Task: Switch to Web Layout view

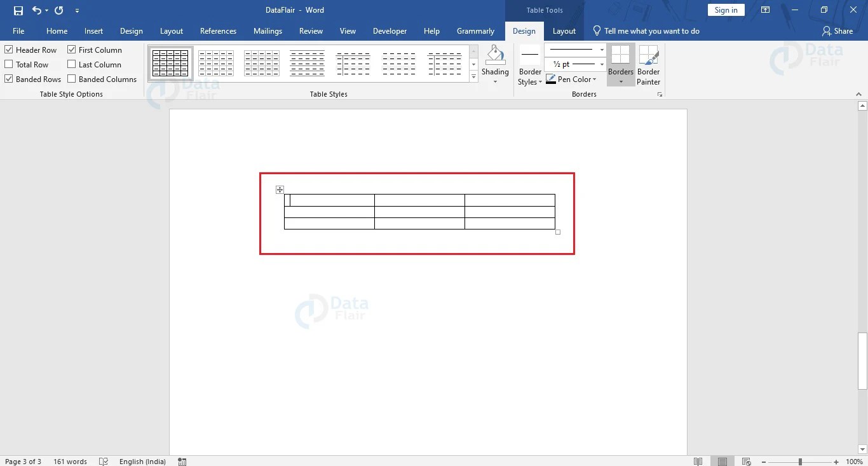Action: (745, 462)
